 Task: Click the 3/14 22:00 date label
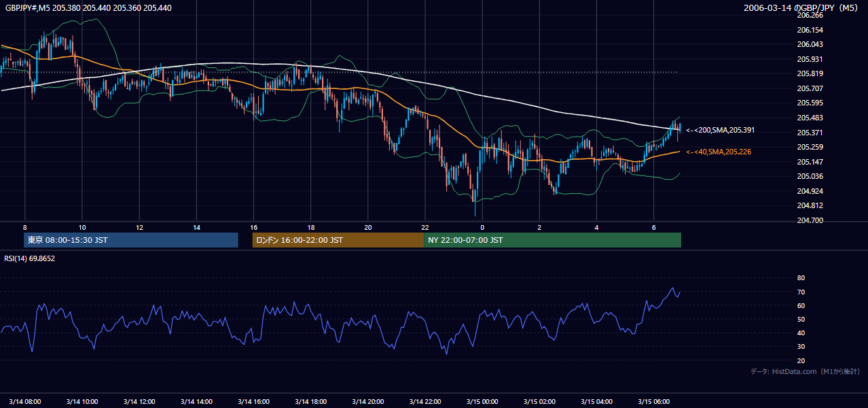coord(425,401)
